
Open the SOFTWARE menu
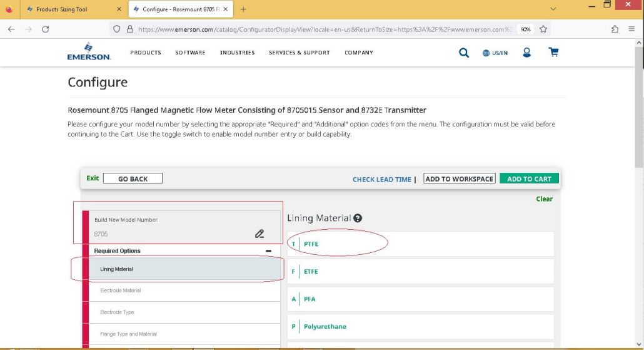(190, 53)
